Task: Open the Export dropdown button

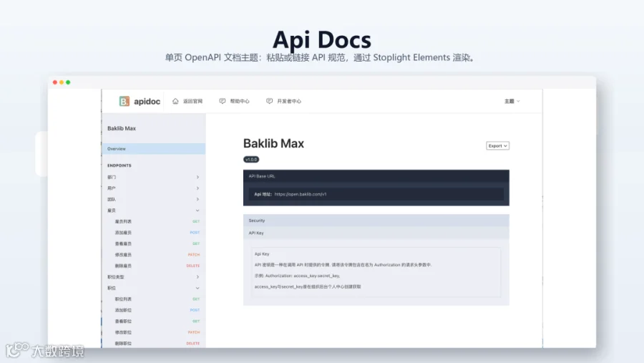Action: 497,146
